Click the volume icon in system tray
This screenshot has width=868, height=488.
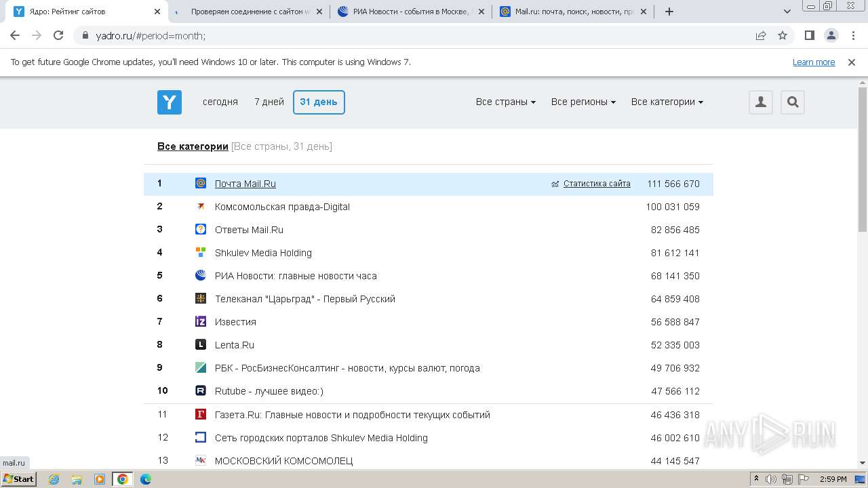click(x=771, y=479)
